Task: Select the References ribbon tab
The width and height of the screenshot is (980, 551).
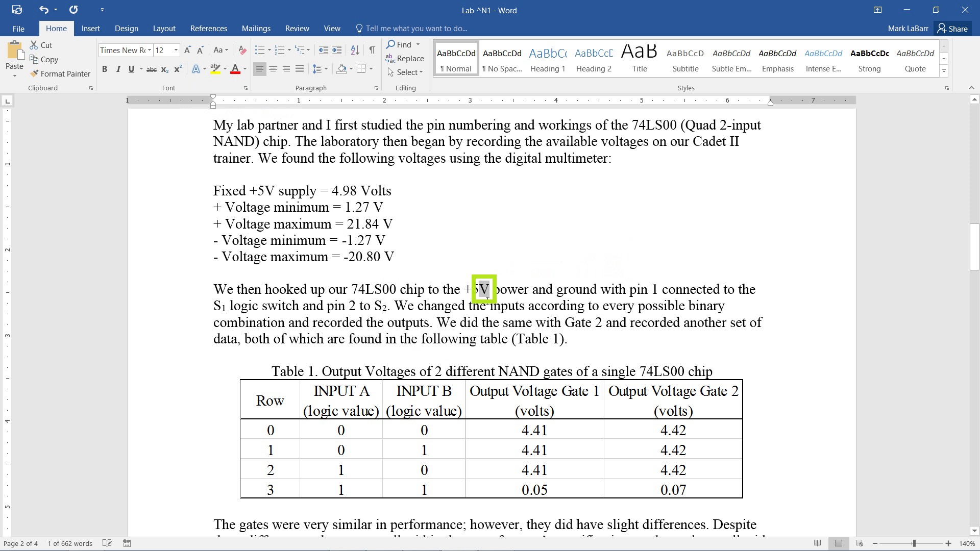Action: 209,28
